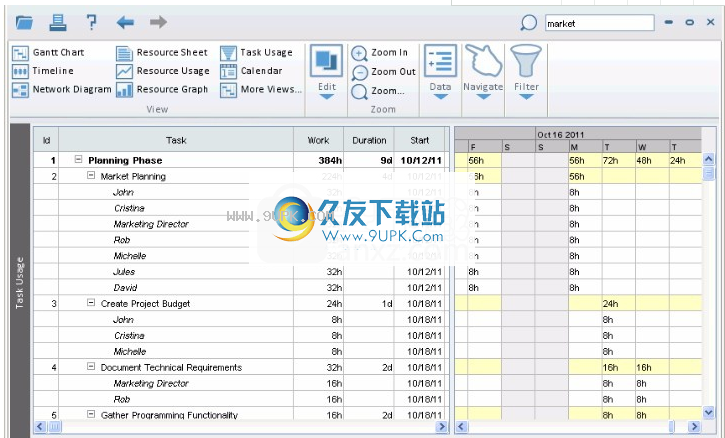This screenshot has width=725, height=438.
Task: Collapse Gather Programming Functionality task
Action: tap(91, 414)
